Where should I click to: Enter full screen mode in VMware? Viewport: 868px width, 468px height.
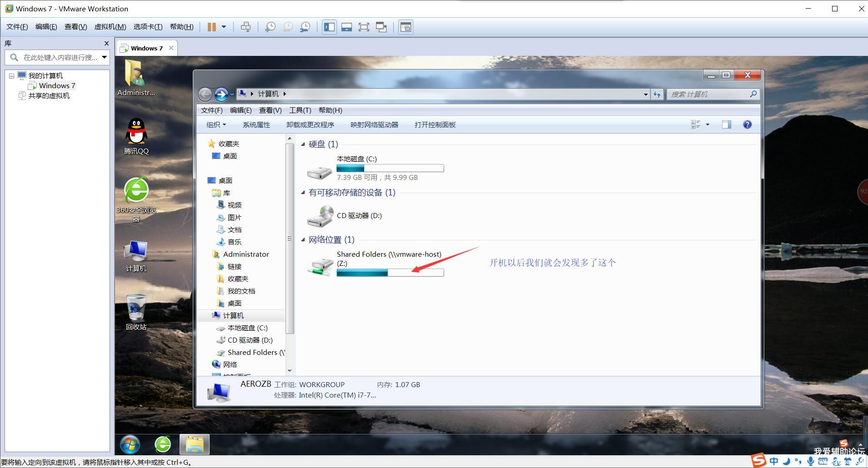[x=364, y=27]
